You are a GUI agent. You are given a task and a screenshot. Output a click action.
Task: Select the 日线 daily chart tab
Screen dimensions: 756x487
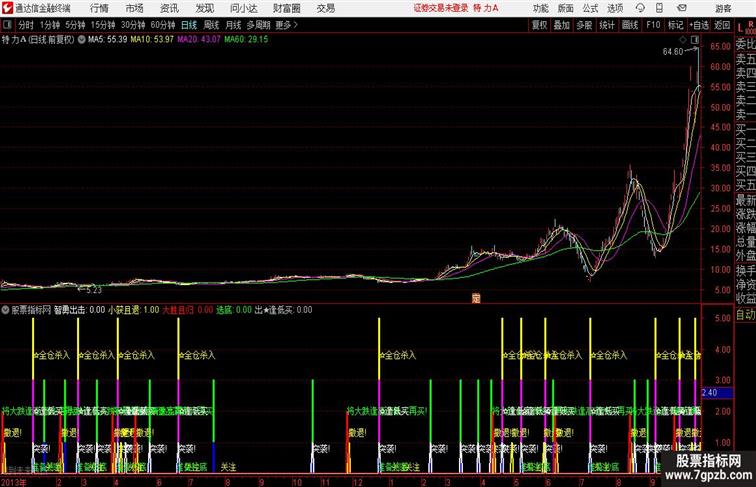[x=189, y=25]
